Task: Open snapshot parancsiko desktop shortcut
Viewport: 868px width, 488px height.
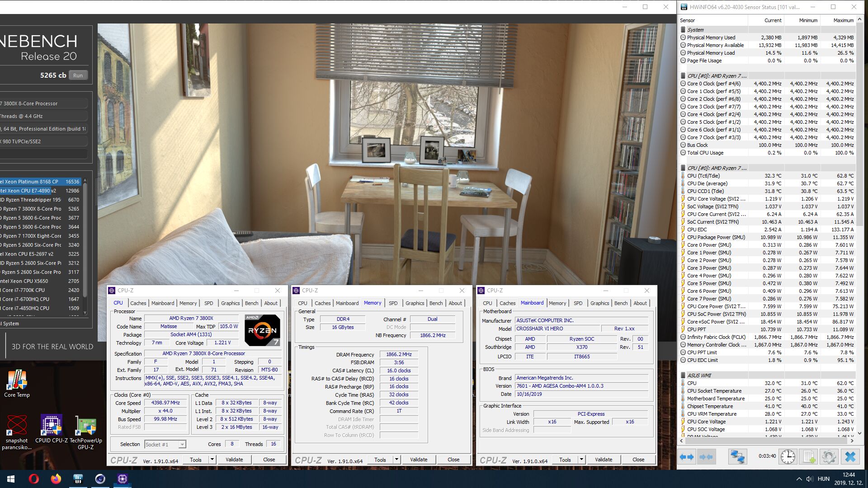Action: pos(17,432)
